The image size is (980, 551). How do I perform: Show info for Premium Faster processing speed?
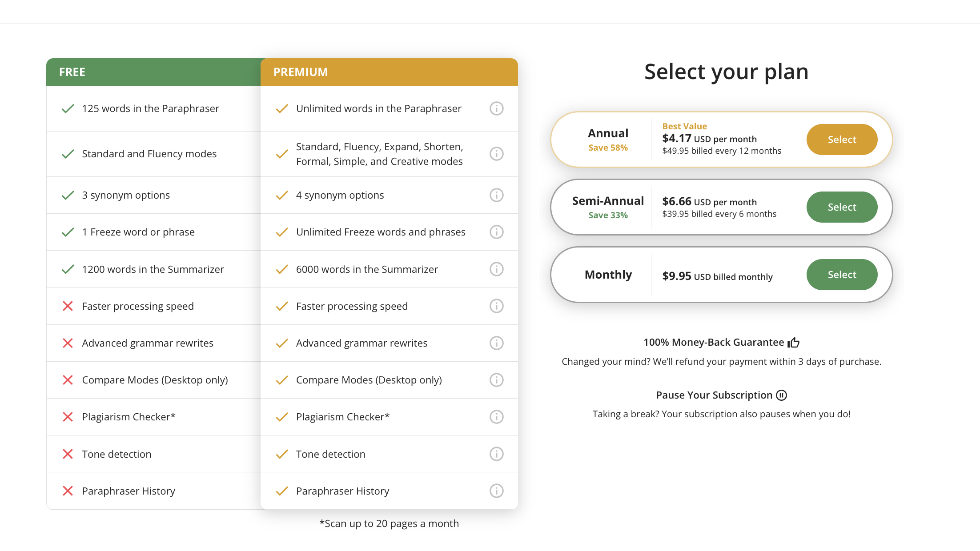pyautogui.click(x=496, y=306)
